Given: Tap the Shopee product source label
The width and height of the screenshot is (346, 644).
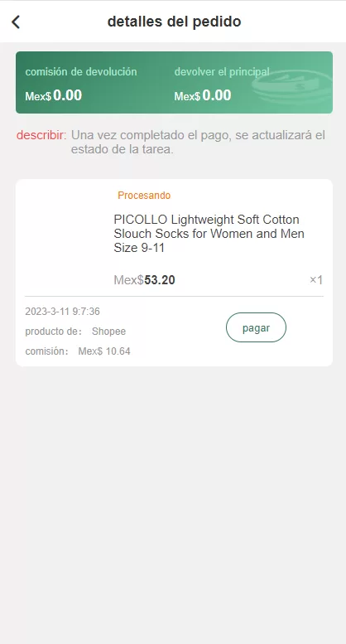Looking at the screenshot, I should (x=108, y=332).
